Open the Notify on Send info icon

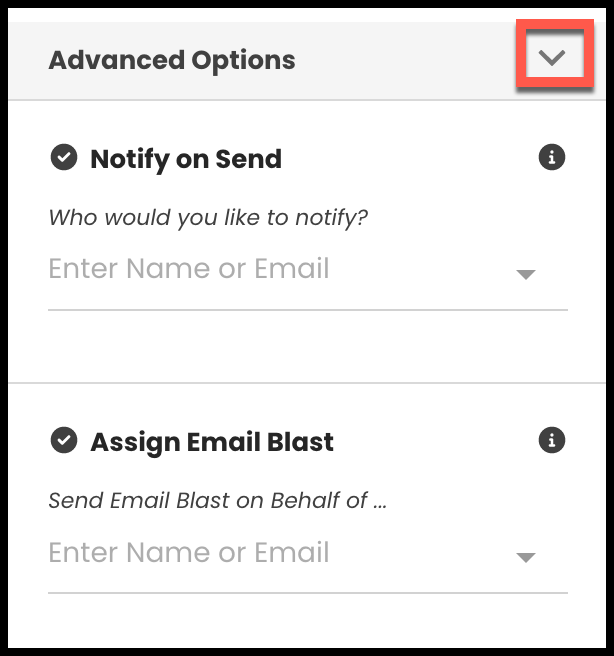point(552,157)
